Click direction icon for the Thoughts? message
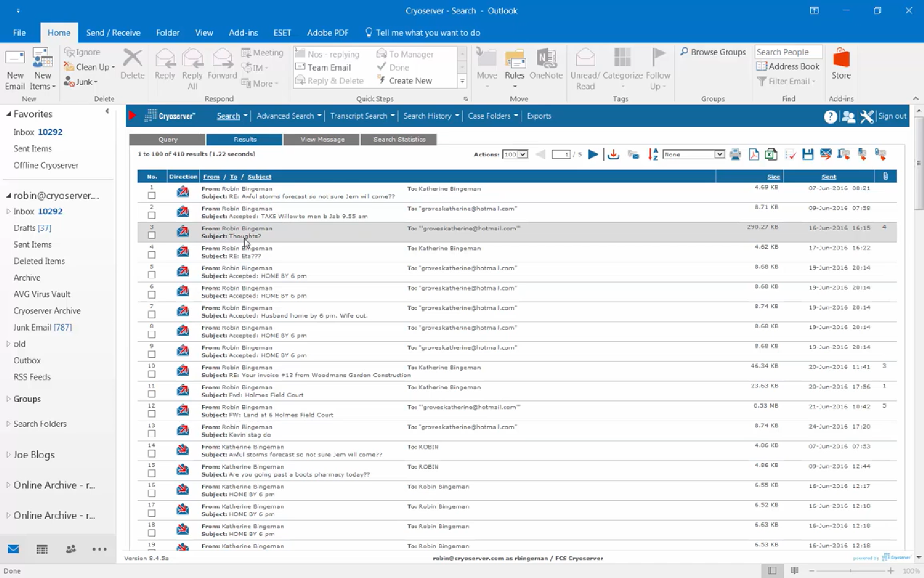Image resolution: width=924 pixels, height=578 pixels. (183, 231)
